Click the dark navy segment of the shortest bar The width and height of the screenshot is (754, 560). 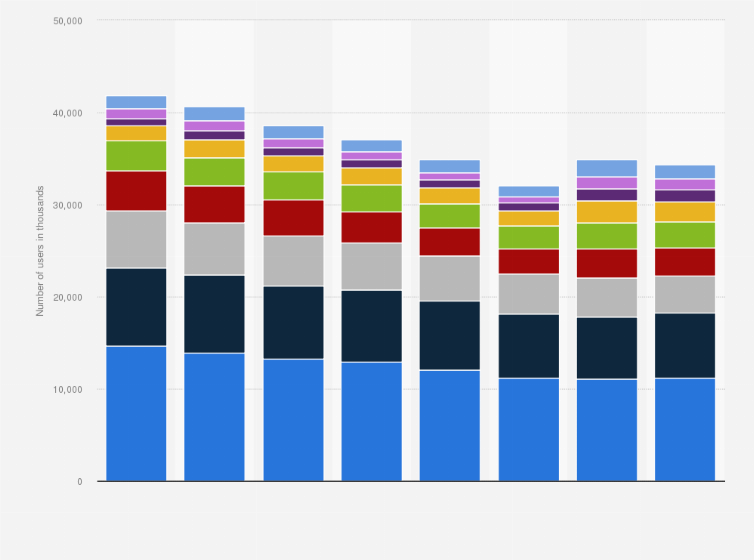tap(528, 346)
